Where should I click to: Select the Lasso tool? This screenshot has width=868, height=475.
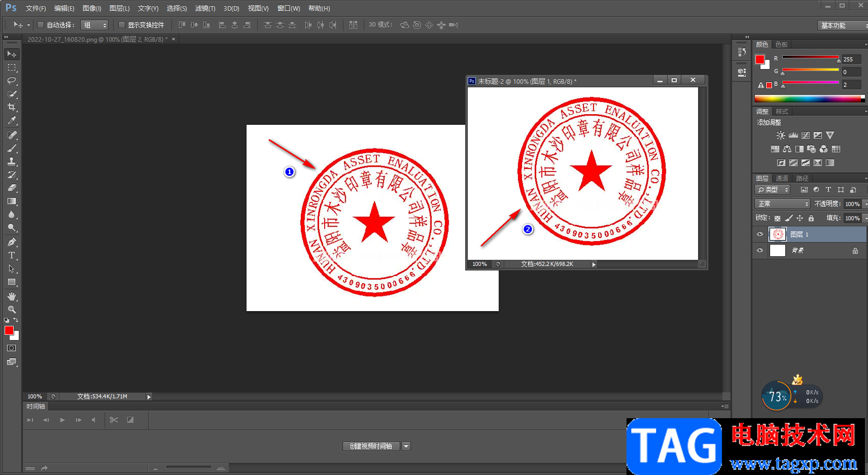[x=12, y=80]
